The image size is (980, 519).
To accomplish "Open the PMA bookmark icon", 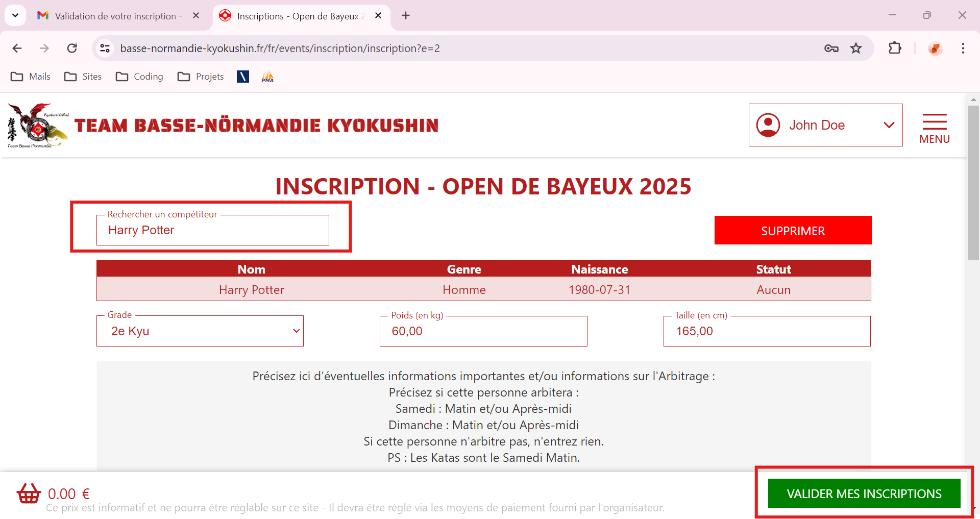I will (x=267, y=77).
